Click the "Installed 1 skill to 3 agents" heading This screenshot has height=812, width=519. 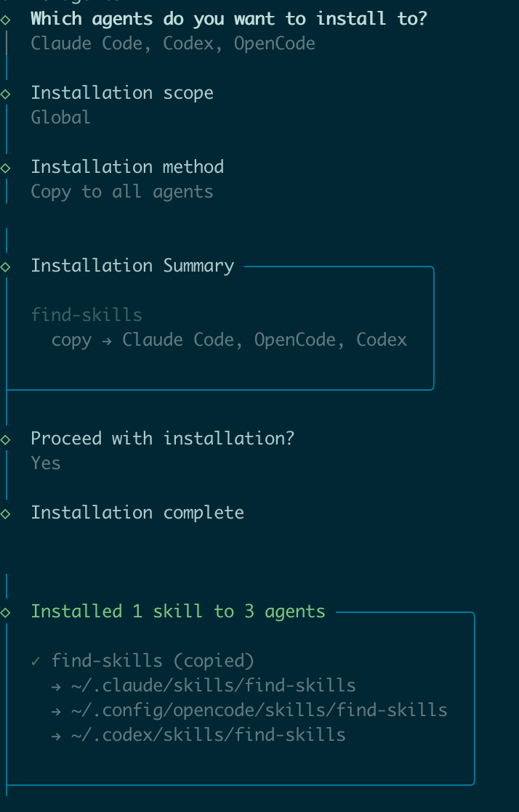click(177, 612)
